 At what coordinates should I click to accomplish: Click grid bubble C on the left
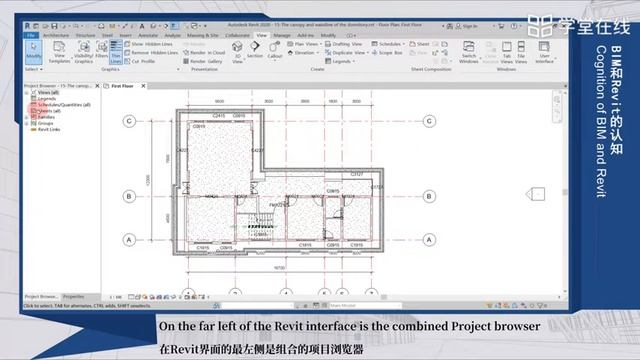pyautogui.click(x=129, y=121)
